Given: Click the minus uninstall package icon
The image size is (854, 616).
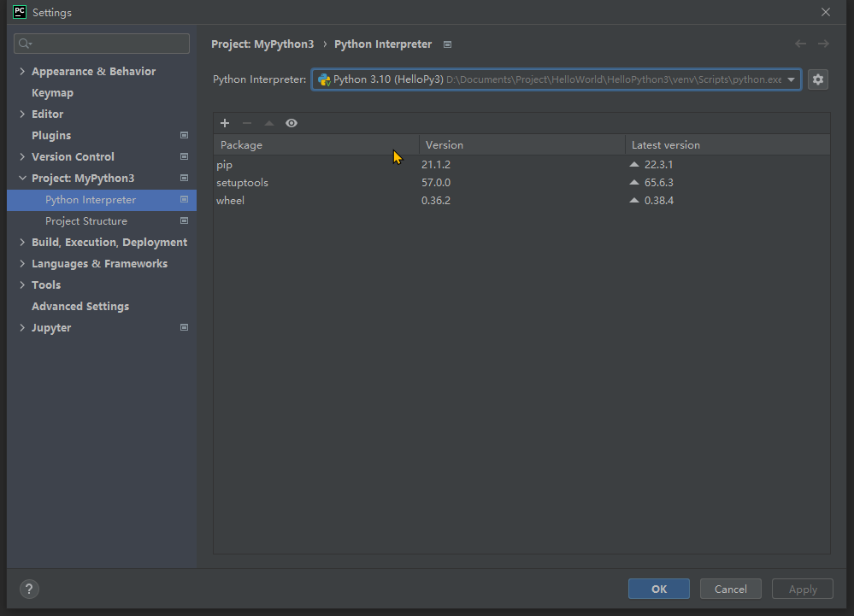Looking at the screenshot, I should coord(247,123).
